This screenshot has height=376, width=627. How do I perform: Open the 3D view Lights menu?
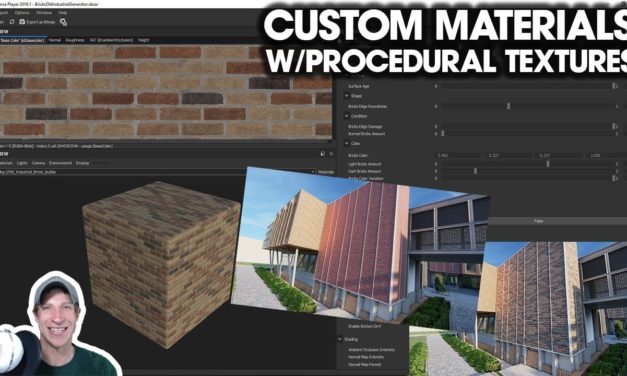click(22, 163)
